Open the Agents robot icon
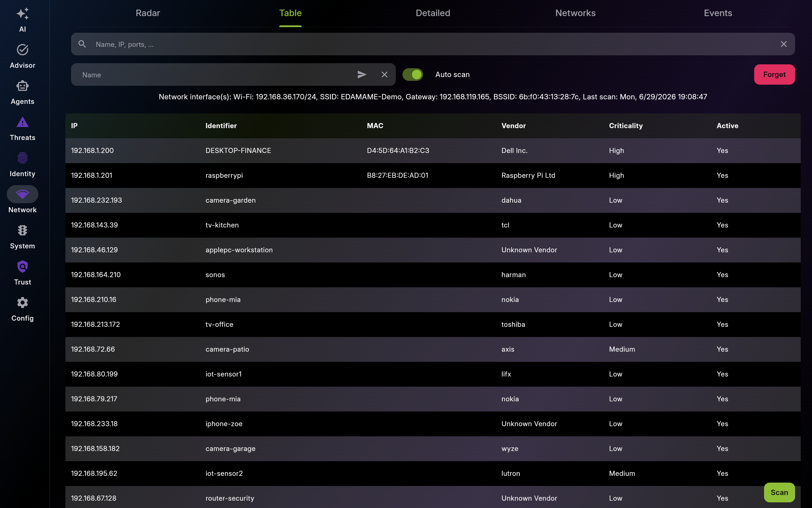 [23, 86]
